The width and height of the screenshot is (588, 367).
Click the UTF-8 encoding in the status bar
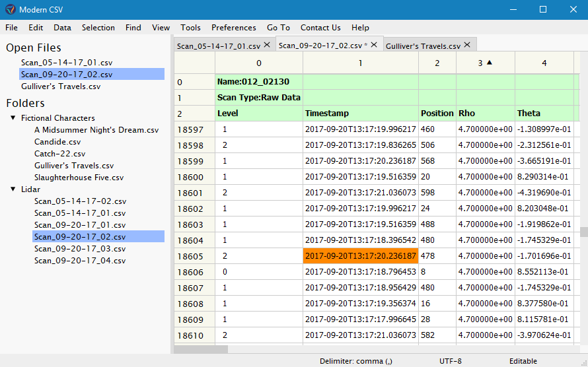pyautogui.click(x=451, y=361)
